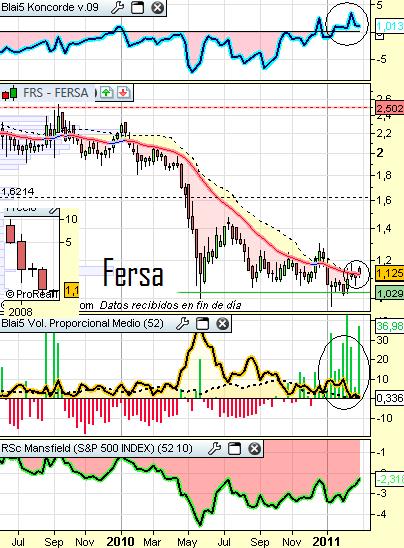404x548 pixels.
Task: Click the 2010 marker on time axis
Action: click(120, 541)
